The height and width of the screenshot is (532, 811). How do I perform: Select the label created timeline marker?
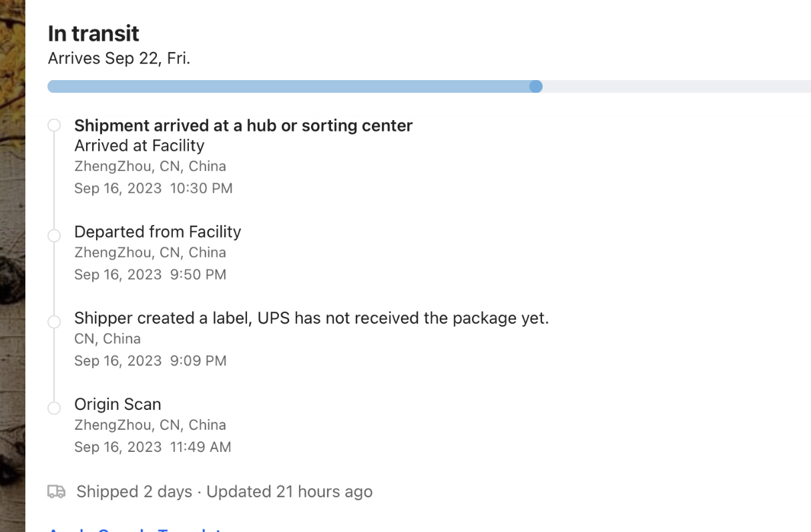[54, 322]
